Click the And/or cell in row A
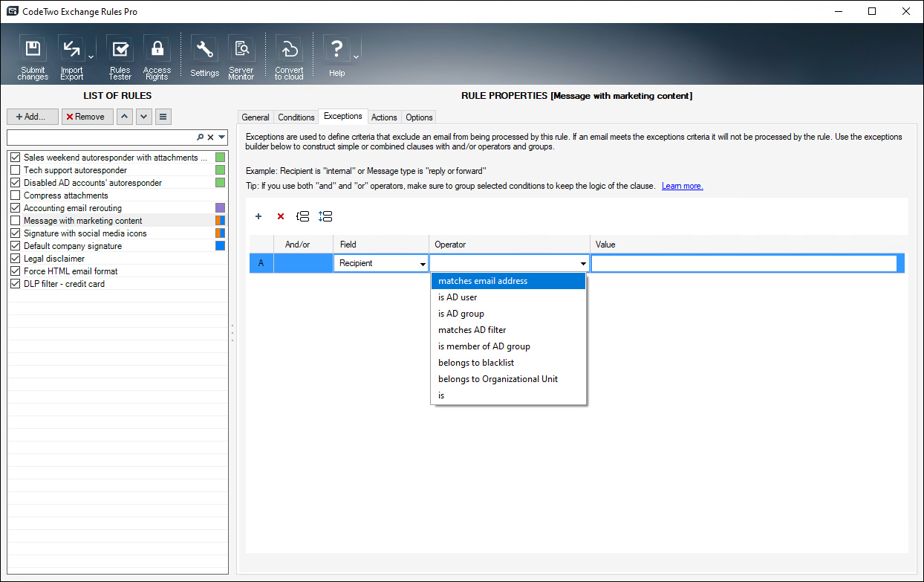The width and height of the screenshot is (924, 582). pos(303,263)
